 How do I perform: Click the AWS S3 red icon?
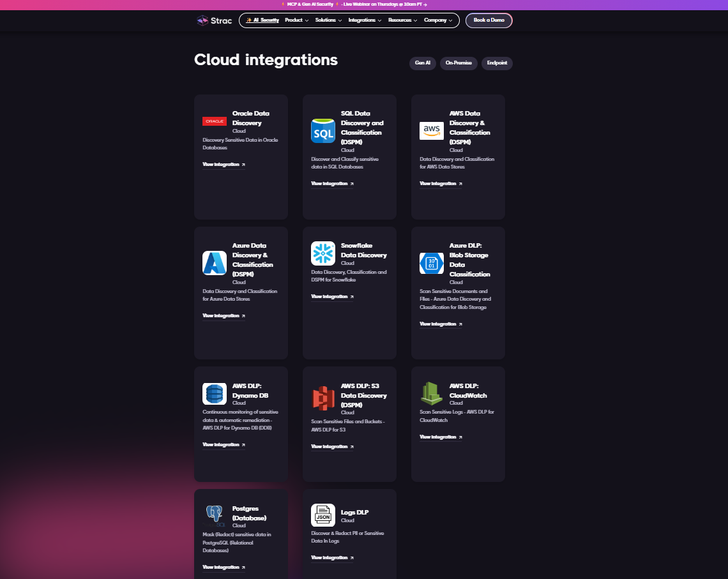coord(323,398)
